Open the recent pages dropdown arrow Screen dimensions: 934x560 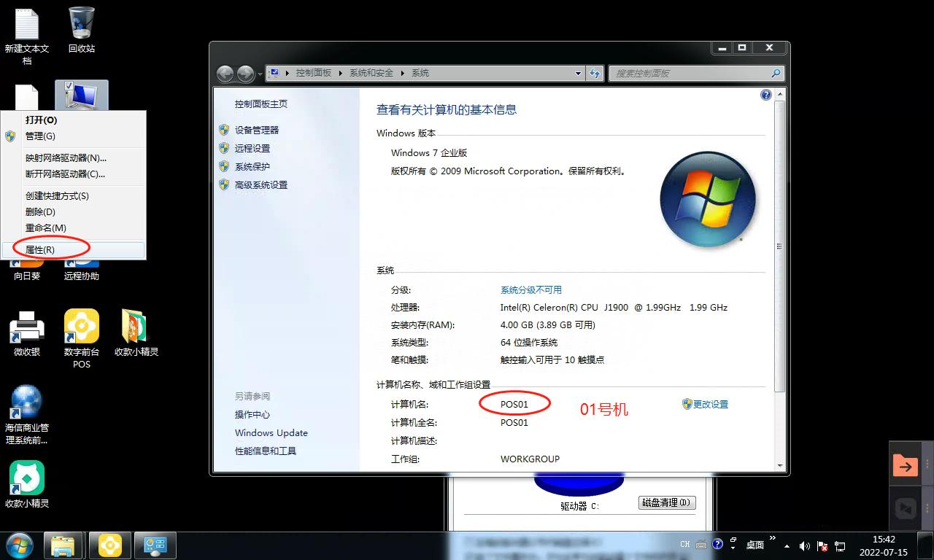click(x=260, y=74)
